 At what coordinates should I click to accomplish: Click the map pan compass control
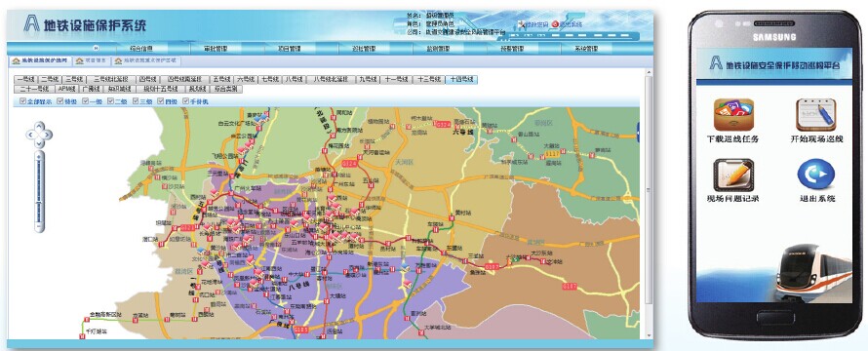click(39, 135)
